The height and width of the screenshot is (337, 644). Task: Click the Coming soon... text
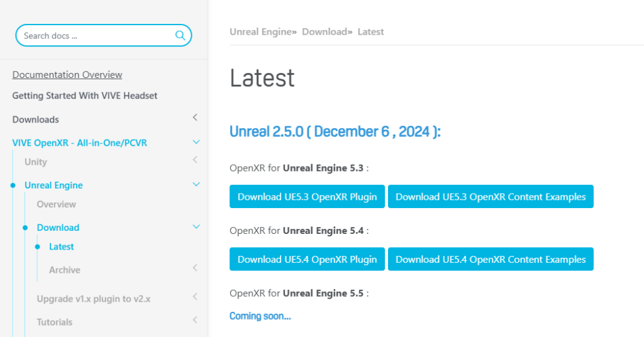click(260, 316)
